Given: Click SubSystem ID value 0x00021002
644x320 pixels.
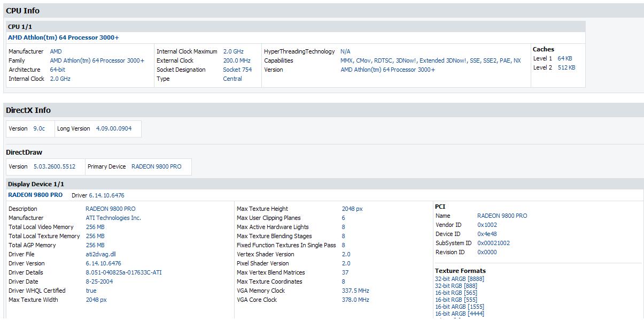Looking at the screenshot, I should pos(493,243).
